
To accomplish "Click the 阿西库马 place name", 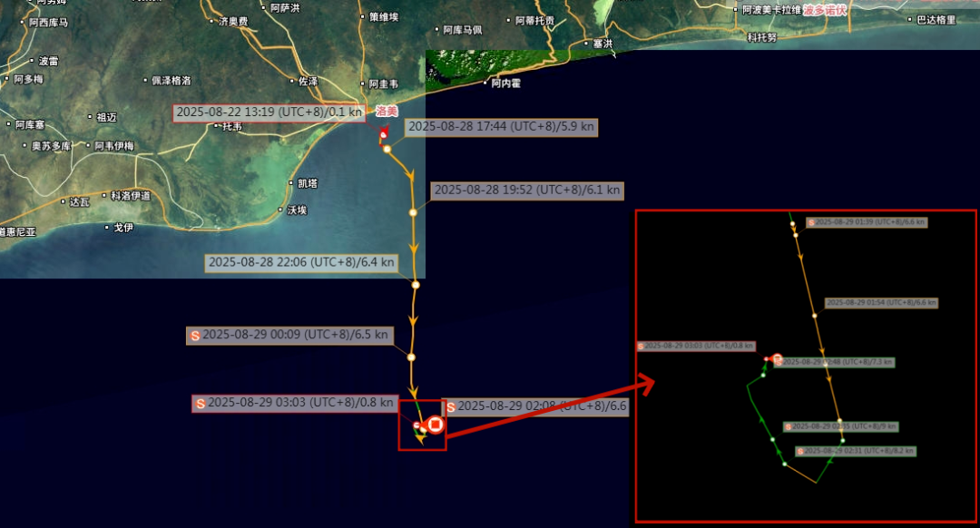I will pyautogui.click(x=49, y=23).
